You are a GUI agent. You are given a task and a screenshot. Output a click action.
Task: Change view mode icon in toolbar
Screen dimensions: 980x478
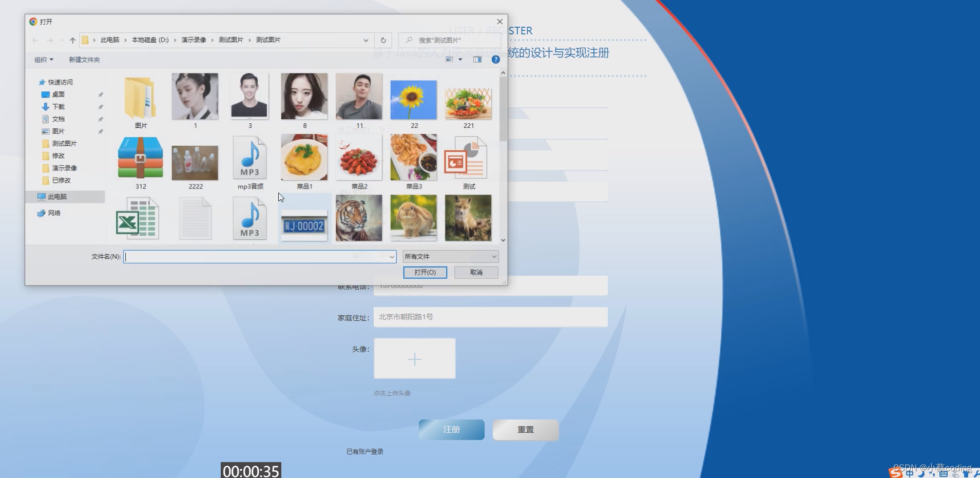(449, 60)
